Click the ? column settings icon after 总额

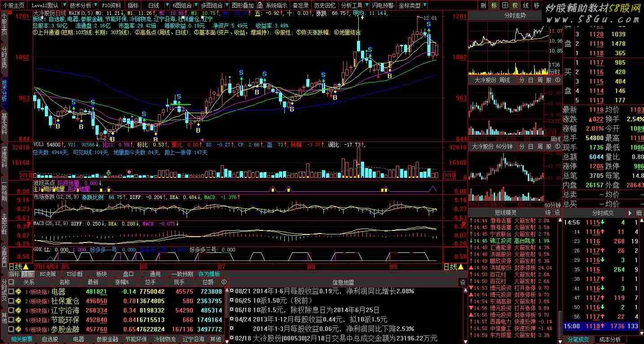(x=224, y=282)
